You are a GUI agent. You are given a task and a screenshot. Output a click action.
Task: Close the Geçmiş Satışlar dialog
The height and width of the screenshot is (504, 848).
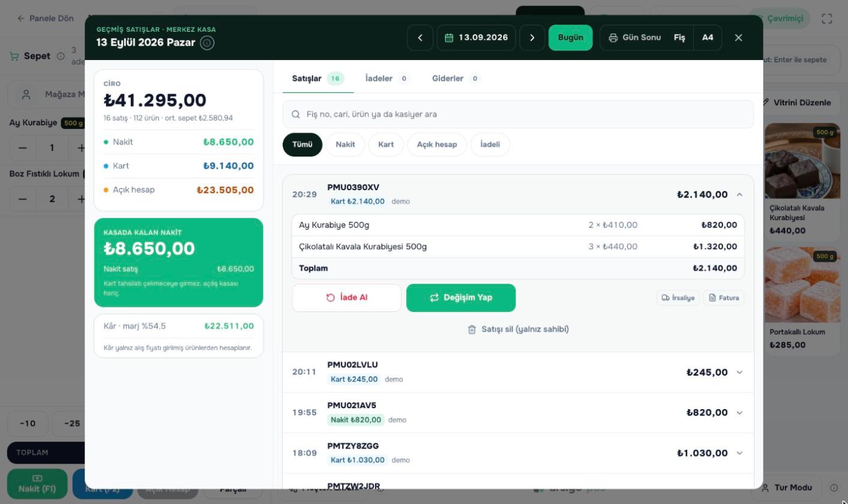pyautogui.click(x=739, y=38)
